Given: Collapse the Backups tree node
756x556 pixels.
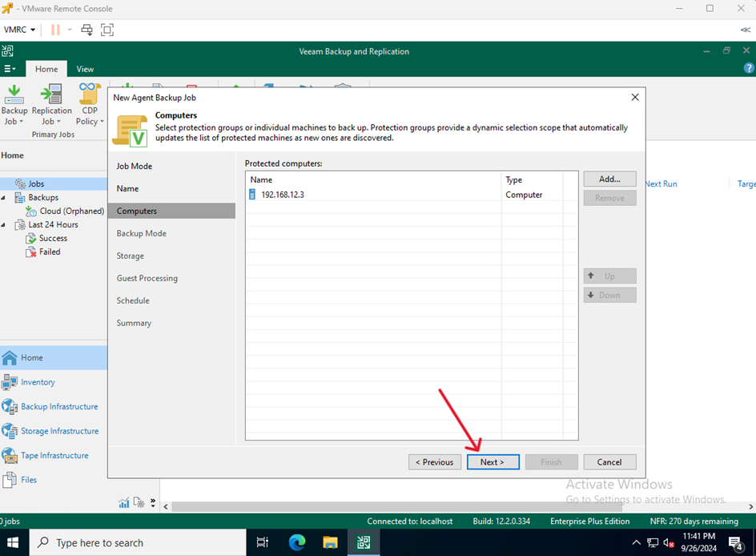Looking at the screenshot, I should point(4,198).
